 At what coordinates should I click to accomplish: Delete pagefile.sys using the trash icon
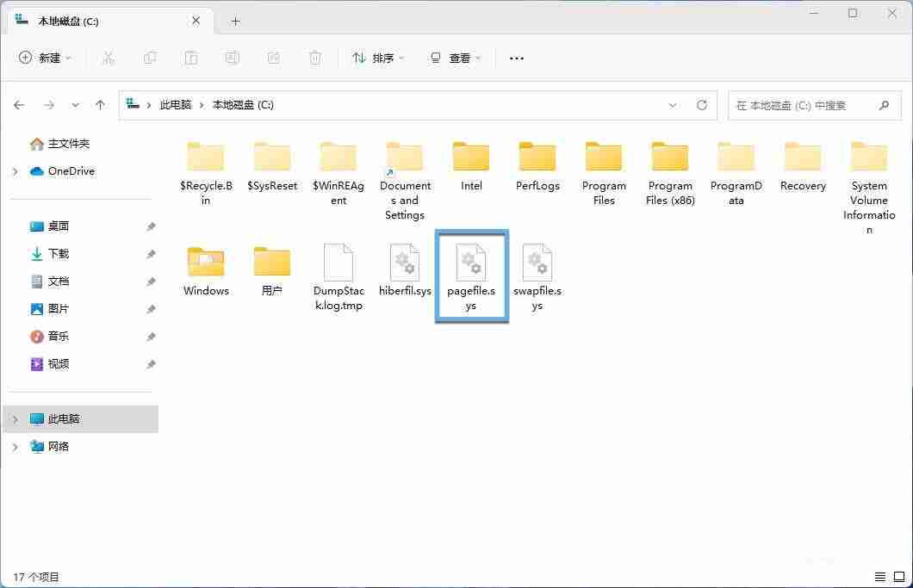tap(314, 58)
